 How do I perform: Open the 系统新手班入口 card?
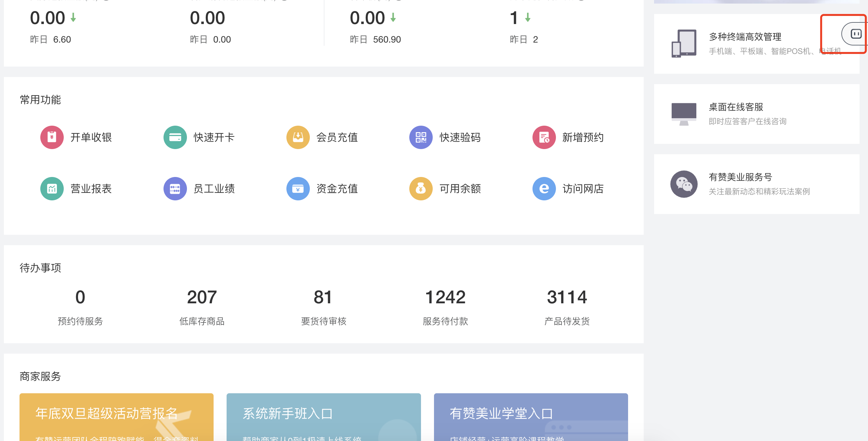coord(323,417)
